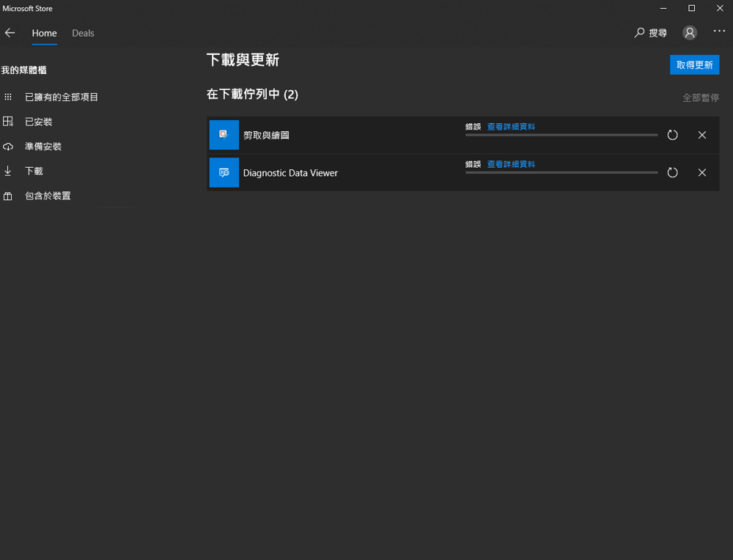This screenshot has height=560, width=733.
Task: Click the 剪取與繪圖 download progress bar
Action: (x=561, y=135)
